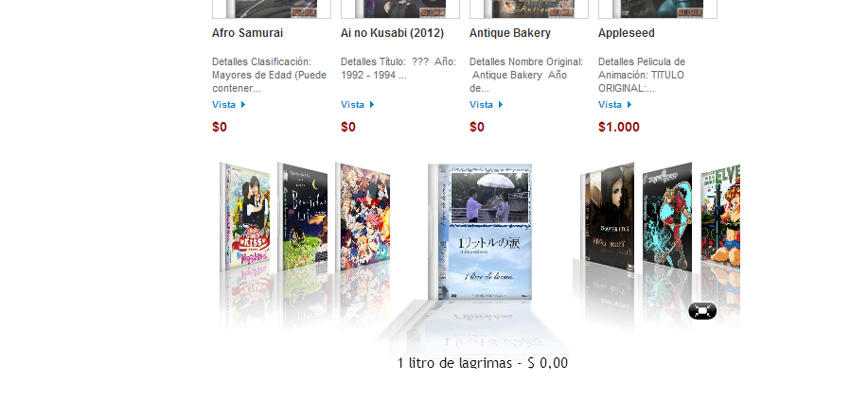Select the center 1 litro de lagrimas cover
Image resolution: width=868 pixels, height=399 pixels.
point(480,232)
